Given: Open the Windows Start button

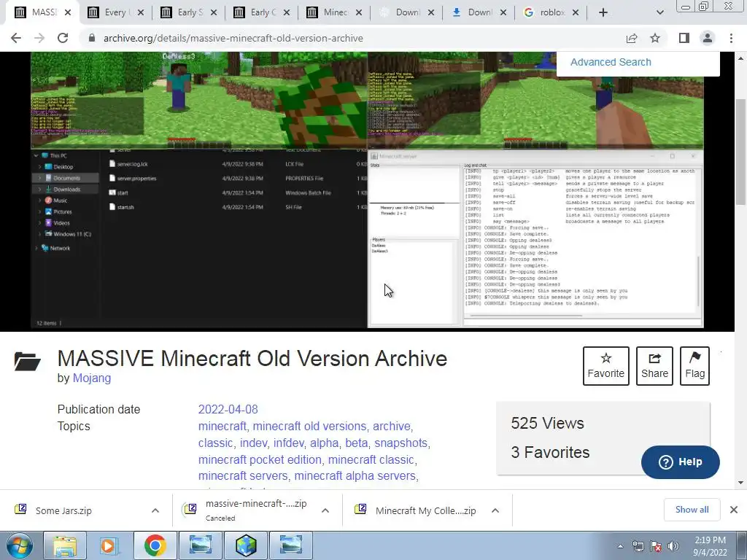Looking at the screenshot, I should point(18,545).
